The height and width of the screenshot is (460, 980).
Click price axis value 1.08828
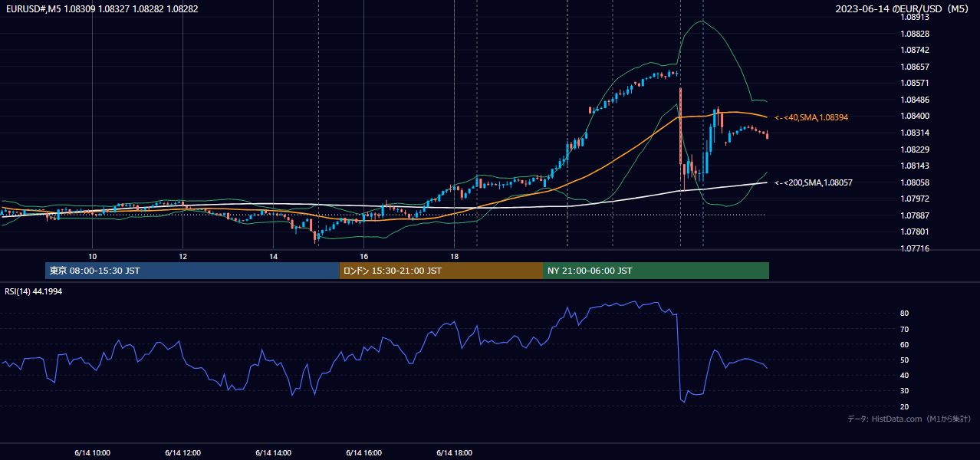click(x=916, y=34)
